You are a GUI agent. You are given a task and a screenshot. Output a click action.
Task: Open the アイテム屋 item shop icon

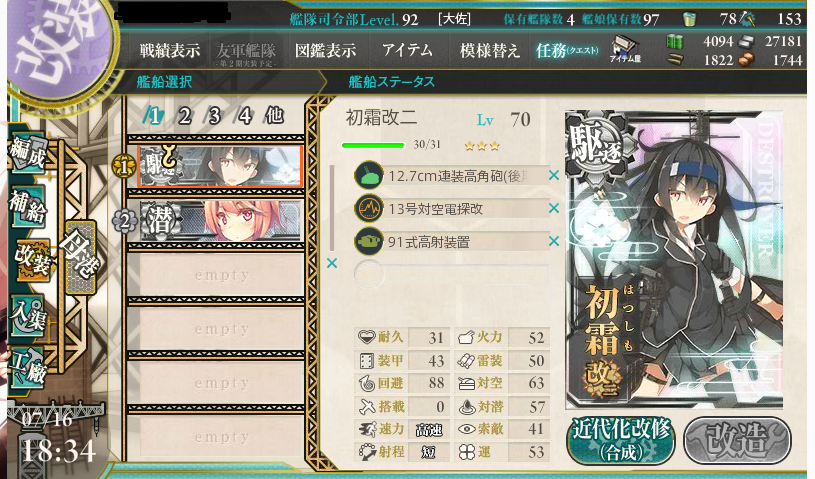[625, 49]
